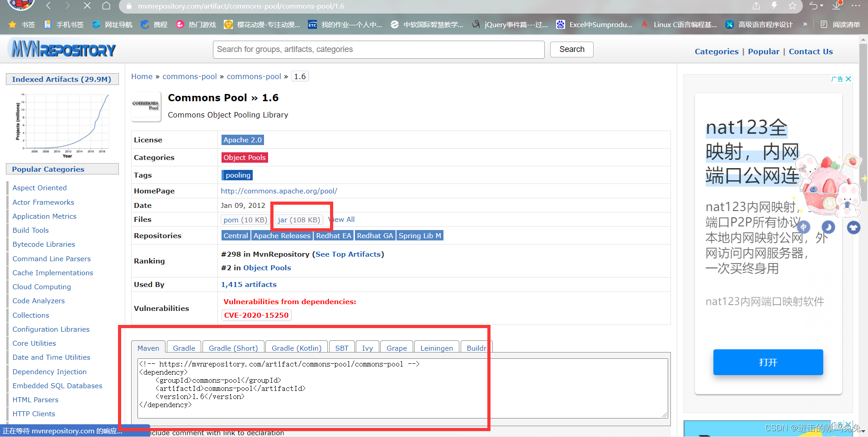Open the pom (10 KB) file
The width and height of the screenshot is (868, 437).
coord(245,220)
